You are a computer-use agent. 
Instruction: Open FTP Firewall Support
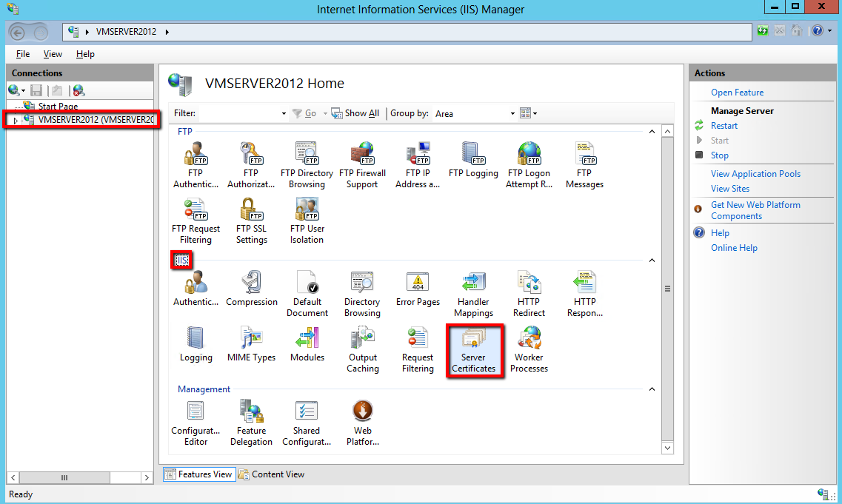[x=362, y=164]
